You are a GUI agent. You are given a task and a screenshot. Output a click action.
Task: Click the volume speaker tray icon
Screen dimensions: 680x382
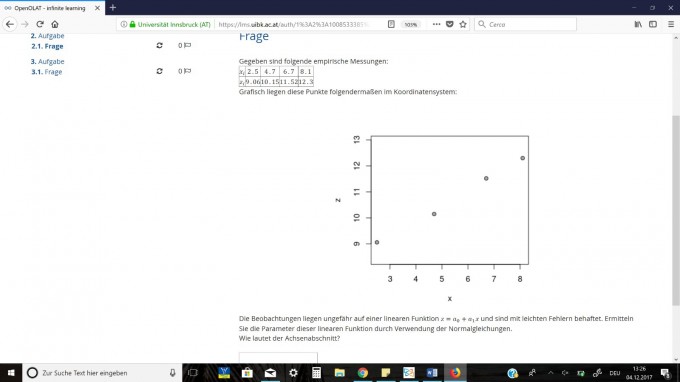tap(565, 373)
